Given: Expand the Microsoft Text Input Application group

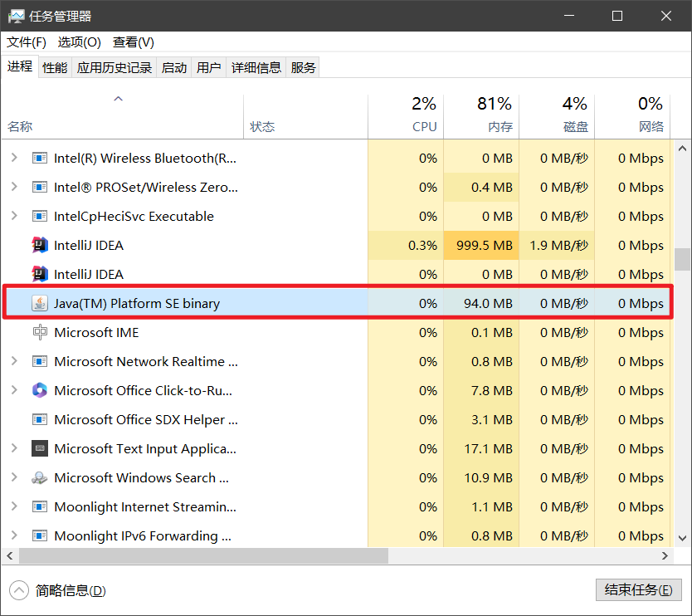Looking at the screenshot, I should click(14, 448).
